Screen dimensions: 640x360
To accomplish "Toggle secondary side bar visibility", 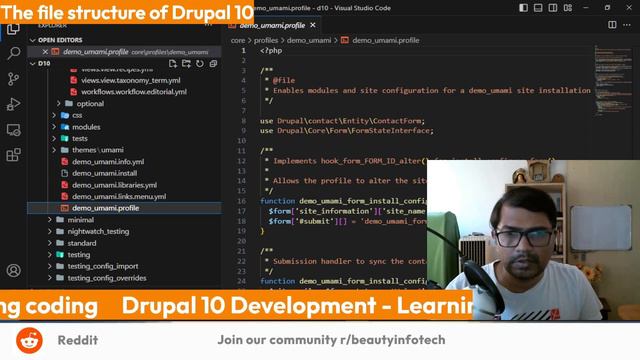I will [x=553, y=8].
